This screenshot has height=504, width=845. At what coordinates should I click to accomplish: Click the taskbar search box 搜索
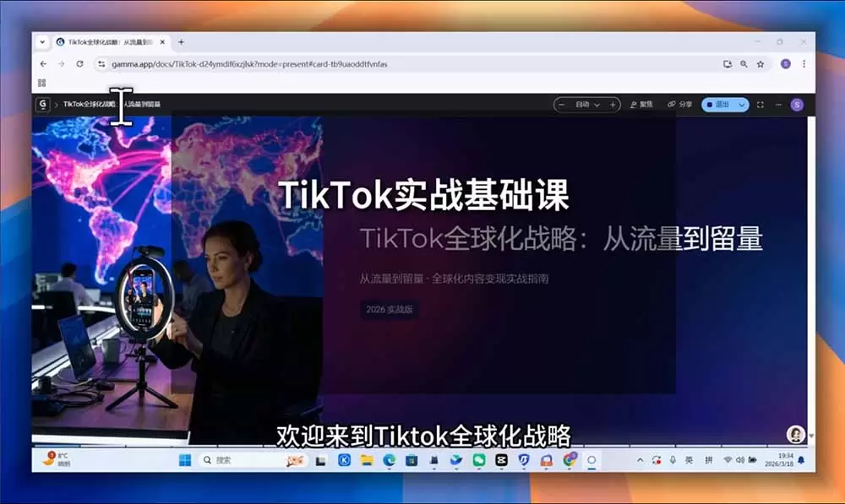point(253,460)
